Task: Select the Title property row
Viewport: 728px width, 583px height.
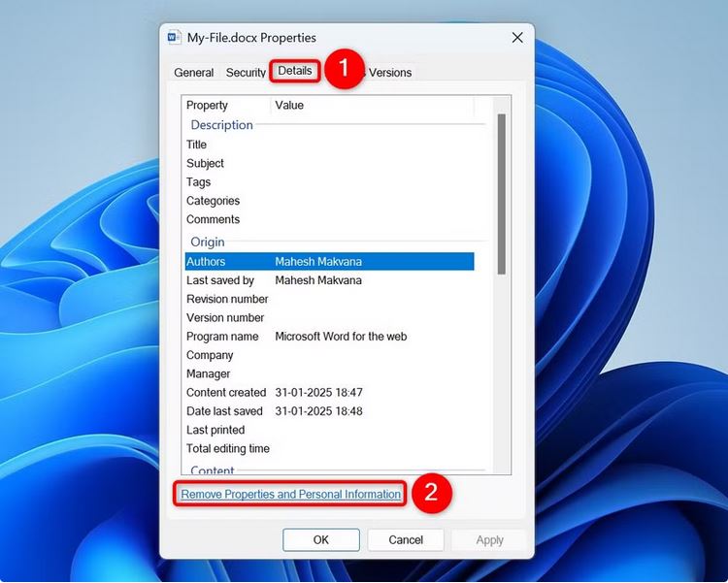Action: click(x=329, y=145)
